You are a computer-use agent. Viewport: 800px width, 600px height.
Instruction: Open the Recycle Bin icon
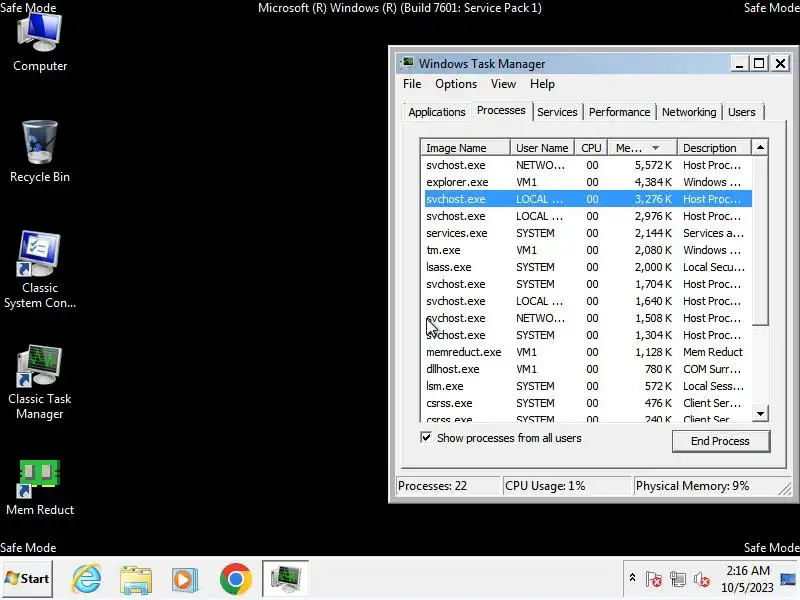tap(40, 152)
